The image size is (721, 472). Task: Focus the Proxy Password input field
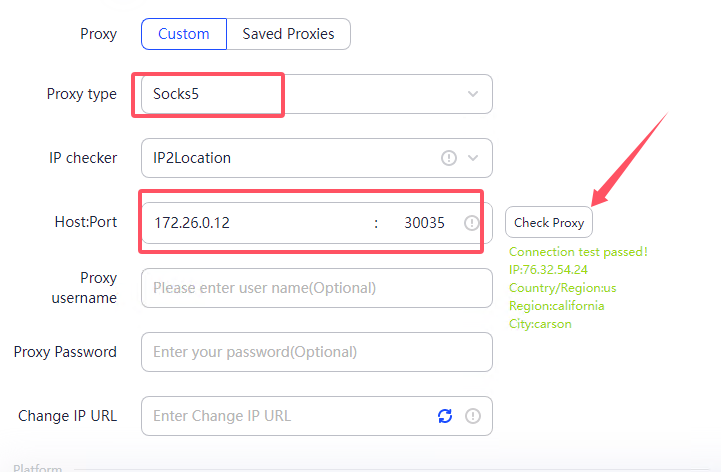316,352
